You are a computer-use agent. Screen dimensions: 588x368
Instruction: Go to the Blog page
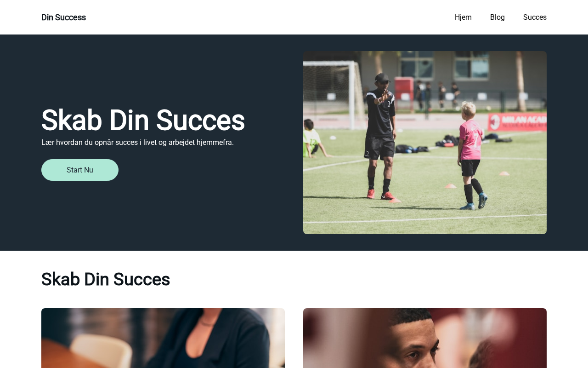pyautogui.click(x=498, y=17)
